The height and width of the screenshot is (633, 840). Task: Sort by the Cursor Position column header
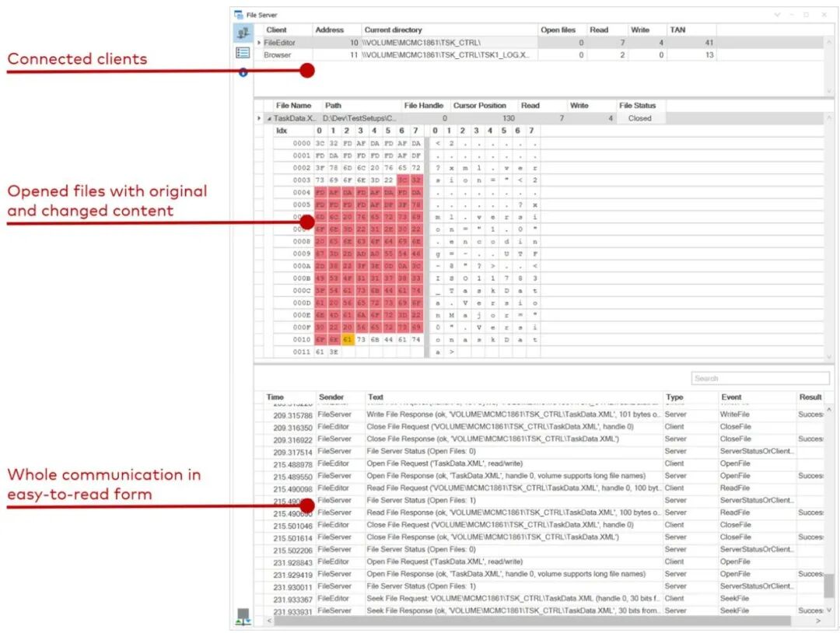[x=479, y=106]
